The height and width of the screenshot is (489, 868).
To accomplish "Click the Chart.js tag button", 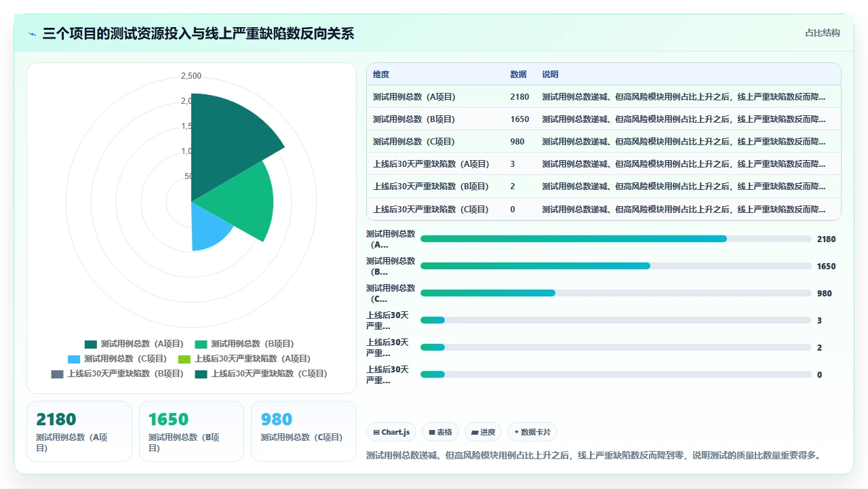I will [x=391, y=432].
